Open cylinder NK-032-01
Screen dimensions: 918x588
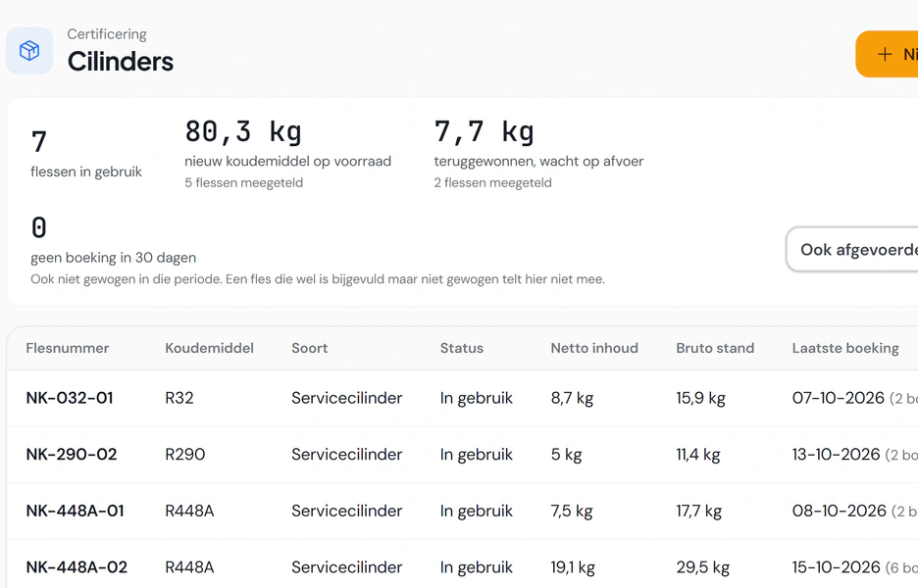tap(70, 398)
